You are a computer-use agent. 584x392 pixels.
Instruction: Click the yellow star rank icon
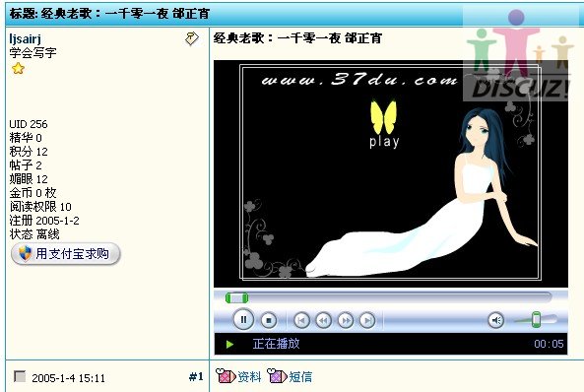coord(18,69)
